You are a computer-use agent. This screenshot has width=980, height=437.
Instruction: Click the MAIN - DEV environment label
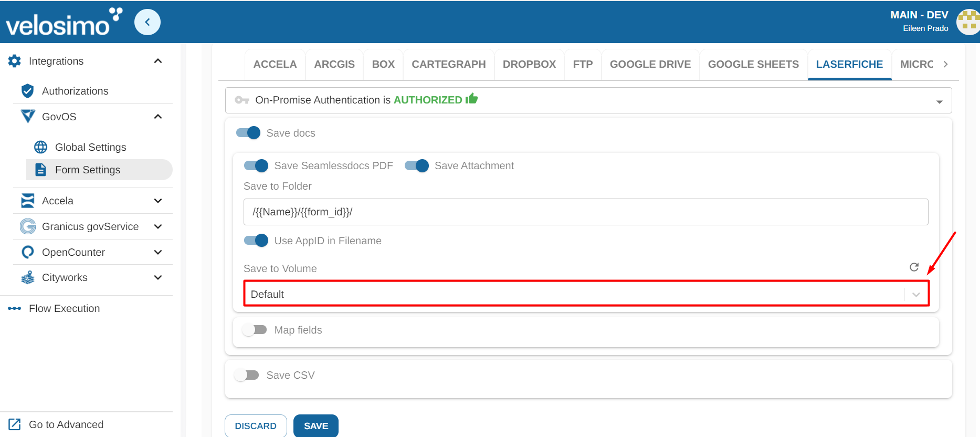(919, 15)
